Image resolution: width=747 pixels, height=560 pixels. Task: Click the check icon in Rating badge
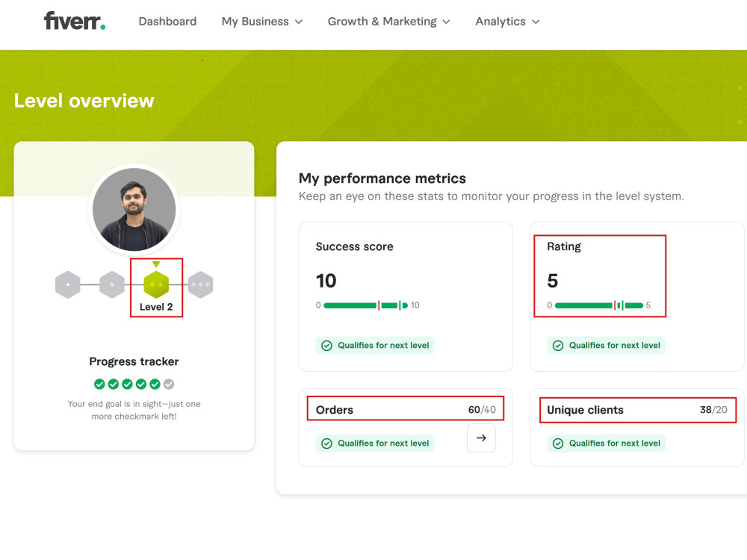558,346
